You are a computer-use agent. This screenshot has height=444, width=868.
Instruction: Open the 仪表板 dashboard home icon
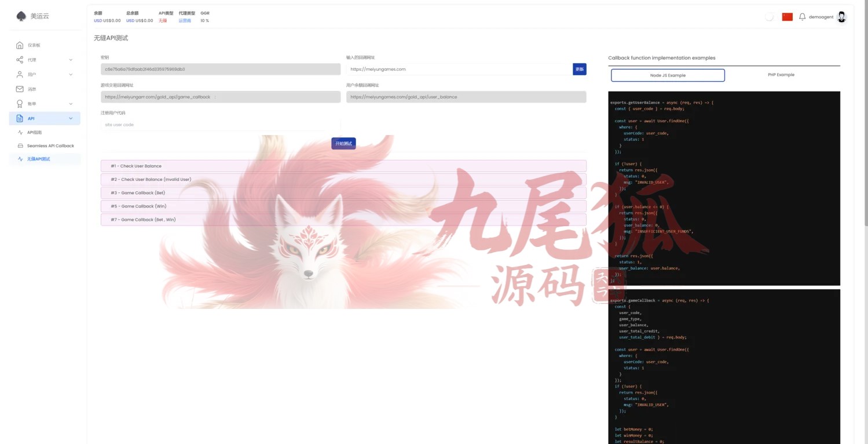click(x=20, y=45)
